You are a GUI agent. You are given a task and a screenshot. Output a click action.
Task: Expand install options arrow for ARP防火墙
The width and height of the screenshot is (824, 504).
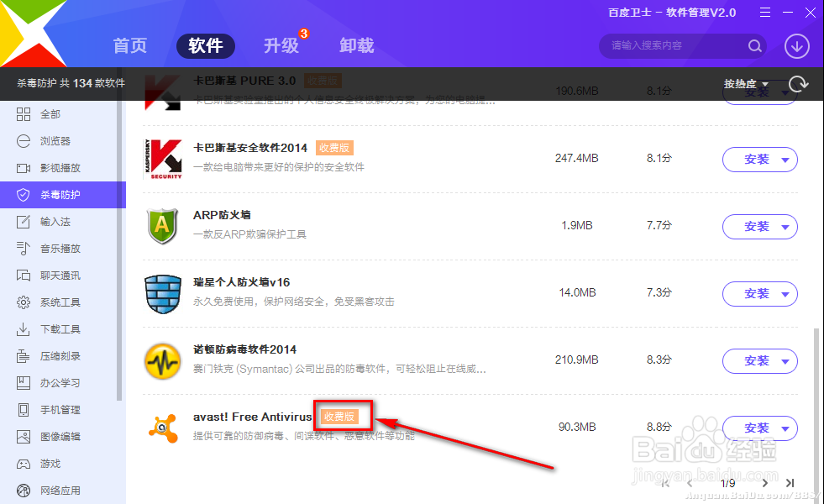click(785, 227)
